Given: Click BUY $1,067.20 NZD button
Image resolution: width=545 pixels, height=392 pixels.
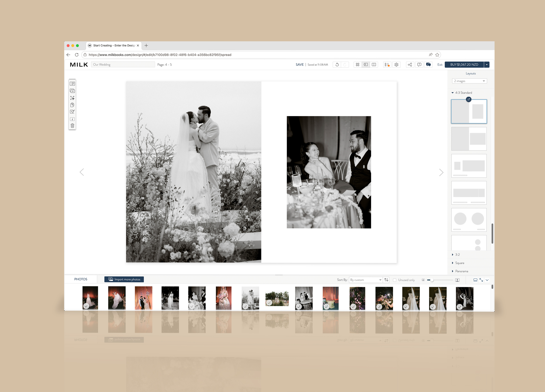Looking at the screenshot, I should click(x=464, y=65).
